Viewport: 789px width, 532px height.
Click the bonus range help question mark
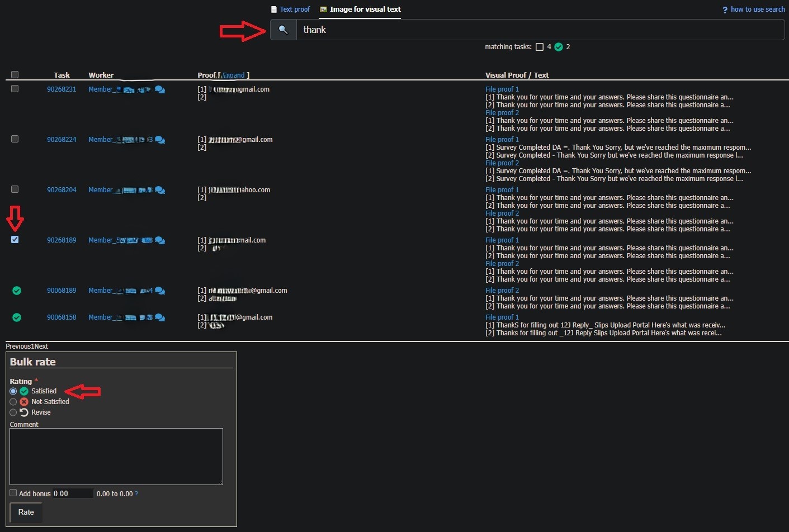pyautogui.click(x=136, y=494)
